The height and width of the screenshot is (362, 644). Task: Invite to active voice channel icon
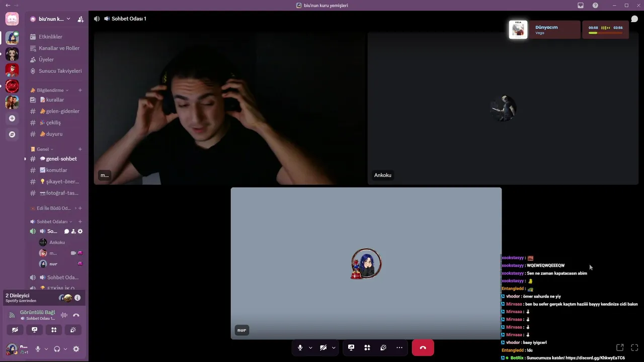click(73, 231)
